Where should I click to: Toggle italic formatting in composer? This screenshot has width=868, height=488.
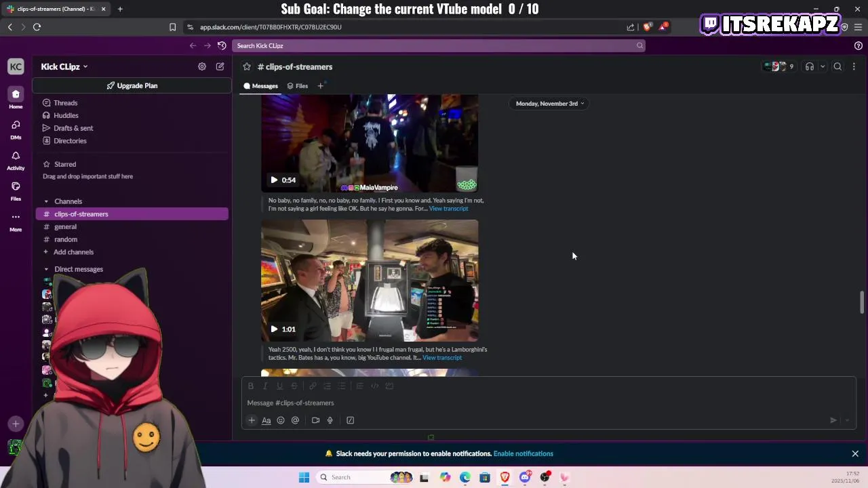(x=265, y=386)
